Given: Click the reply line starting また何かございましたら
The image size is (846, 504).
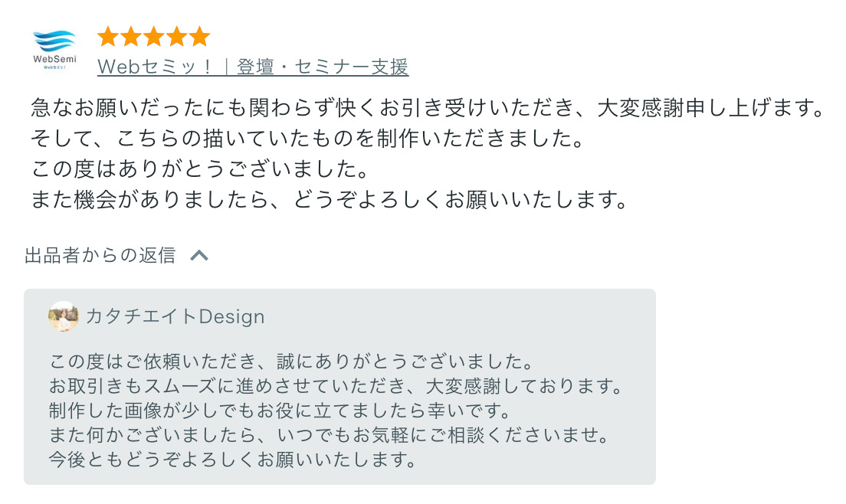Looking at the screenshot, I should (329, 435).
